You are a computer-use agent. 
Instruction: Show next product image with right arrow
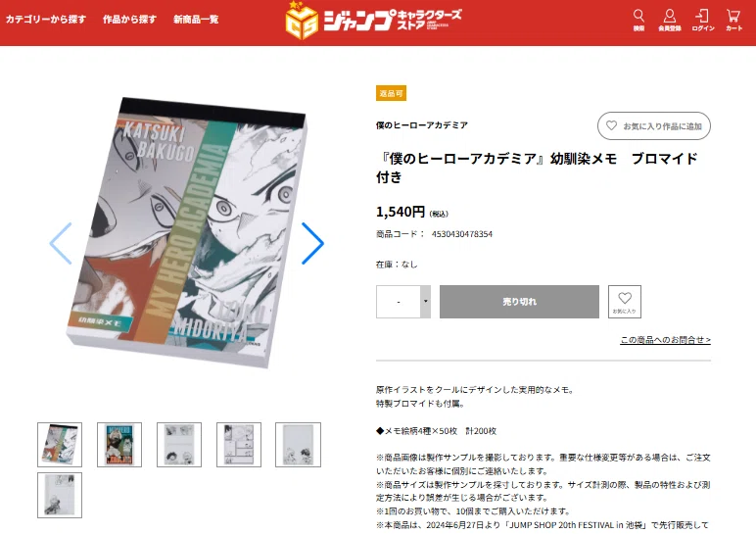(x=312, y=243)
